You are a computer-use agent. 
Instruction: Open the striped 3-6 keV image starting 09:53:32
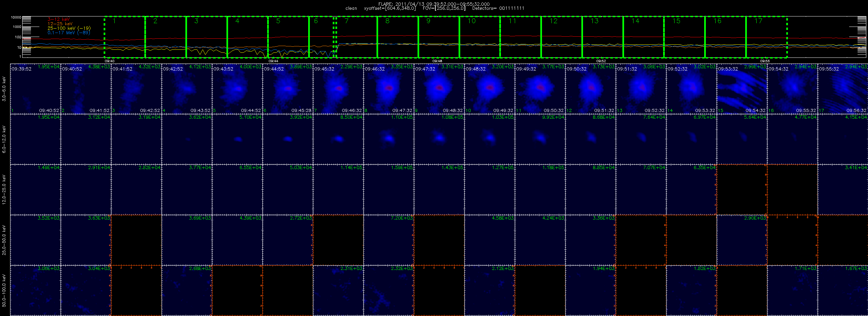742,88
